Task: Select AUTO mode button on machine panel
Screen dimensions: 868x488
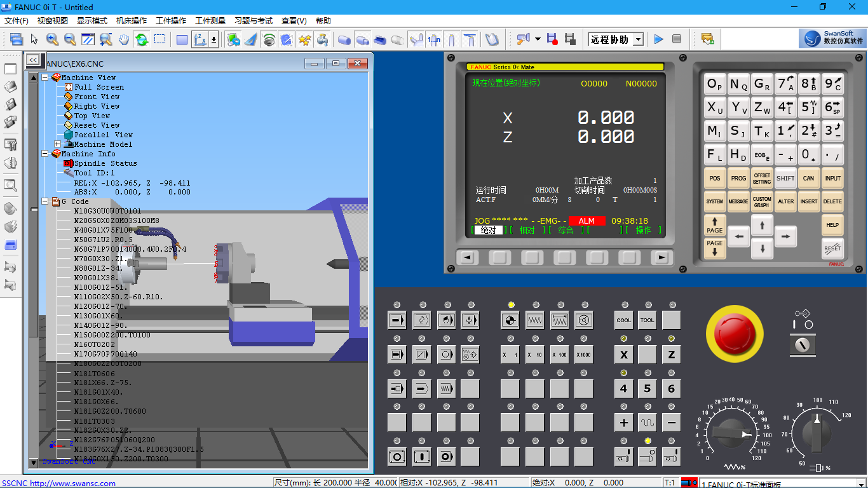Action: [x=397, y=320]
